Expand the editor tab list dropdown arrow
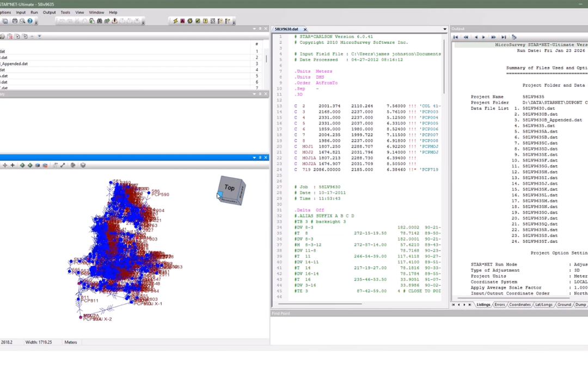The width and height of the screenshot is (588, 368). point(445,29)
